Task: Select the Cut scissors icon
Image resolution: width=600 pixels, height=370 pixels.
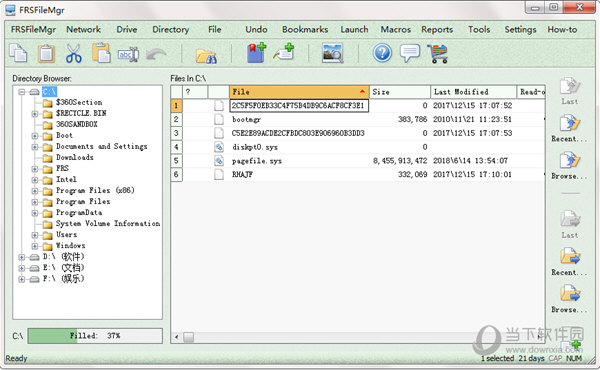Action: (x=73, y=53)
